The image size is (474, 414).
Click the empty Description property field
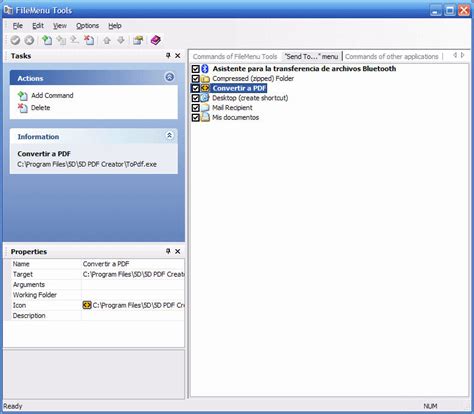click(133, 315)
